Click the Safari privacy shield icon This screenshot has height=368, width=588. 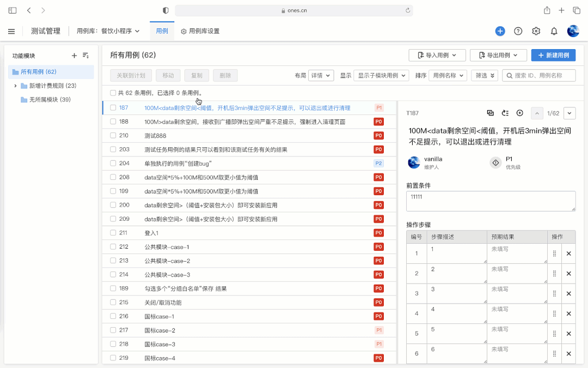(166, 10)
